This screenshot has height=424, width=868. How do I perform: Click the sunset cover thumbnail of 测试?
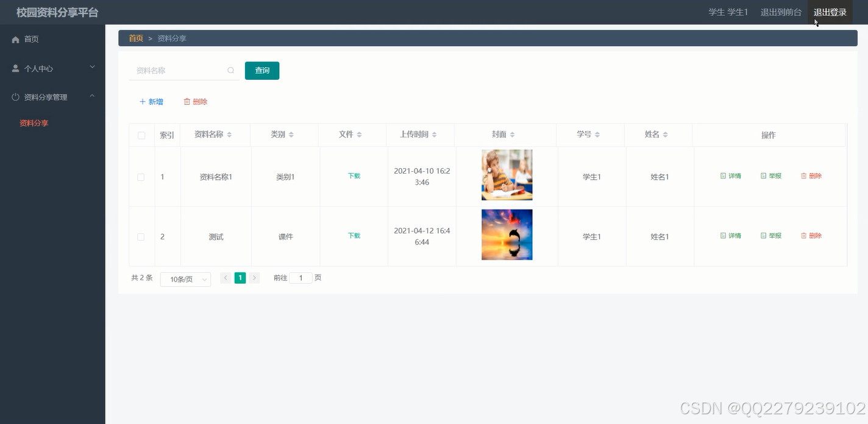[507, 235]
